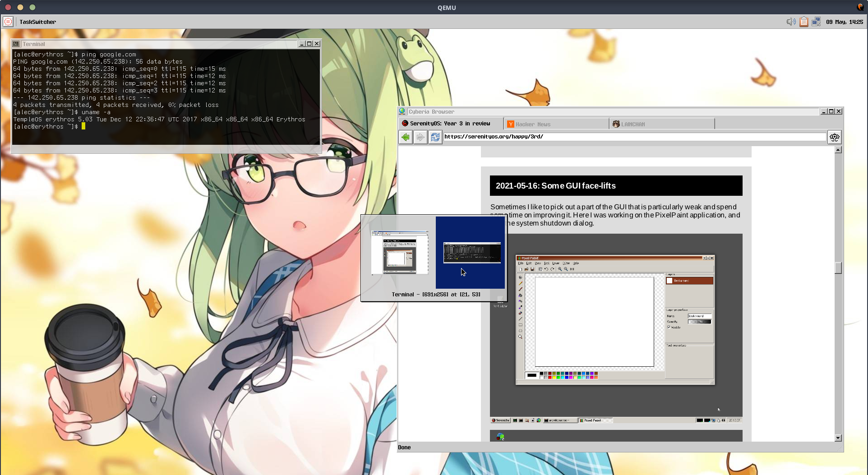Click the browser scrollbar up arrow
Screen dimensions: 868x475
(838, 150)
